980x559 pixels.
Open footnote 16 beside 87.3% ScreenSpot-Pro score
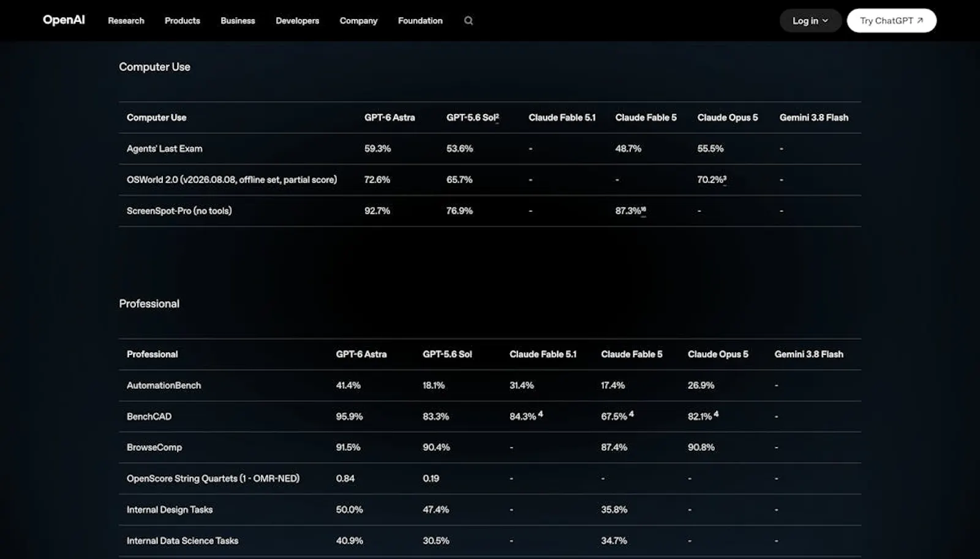click(643, 210)
